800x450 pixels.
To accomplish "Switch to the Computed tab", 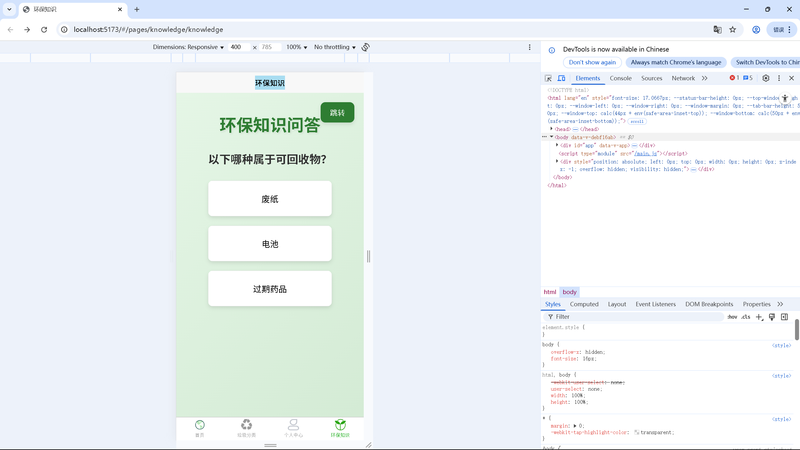I will 584,304.
